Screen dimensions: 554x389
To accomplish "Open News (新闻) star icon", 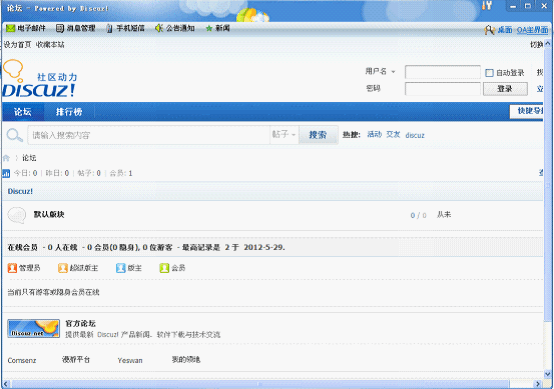I will click(209, 28).
